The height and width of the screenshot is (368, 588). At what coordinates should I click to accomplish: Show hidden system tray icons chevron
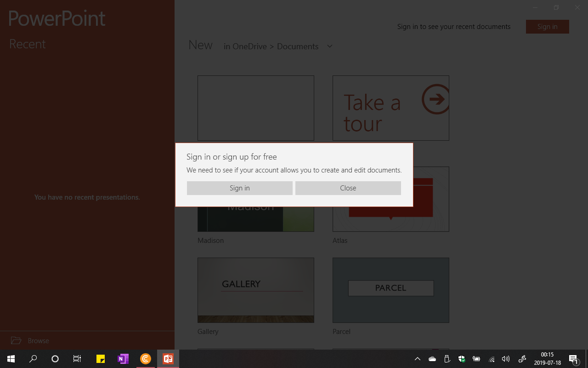tap(418, 359)
